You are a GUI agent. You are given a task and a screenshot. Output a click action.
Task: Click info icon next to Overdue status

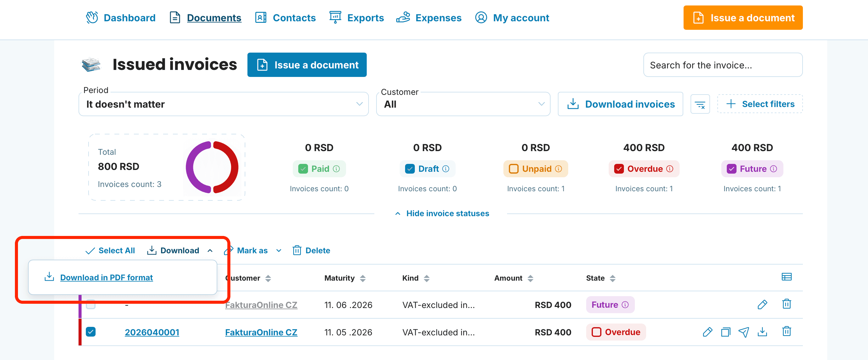(670, 169)
